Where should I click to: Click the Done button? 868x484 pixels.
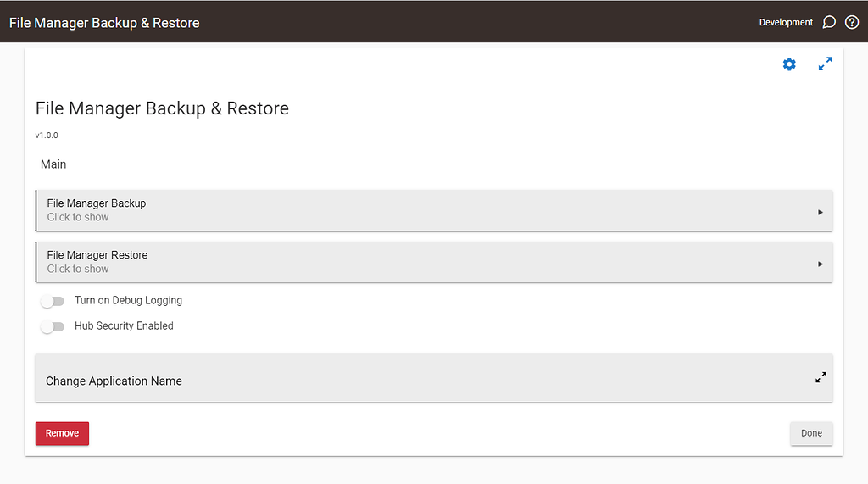pyautogui.click(x=811, y=433)
